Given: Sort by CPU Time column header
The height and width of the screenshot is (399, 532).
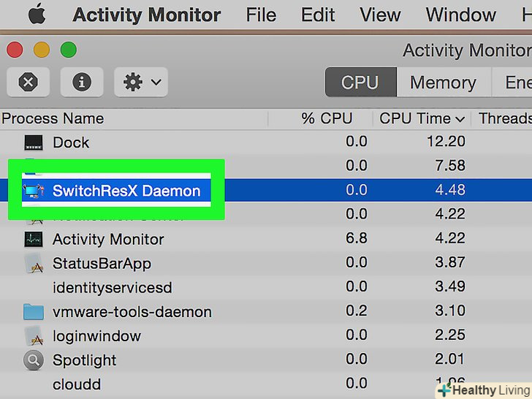Looking at the screenshot, I should 422,118.
